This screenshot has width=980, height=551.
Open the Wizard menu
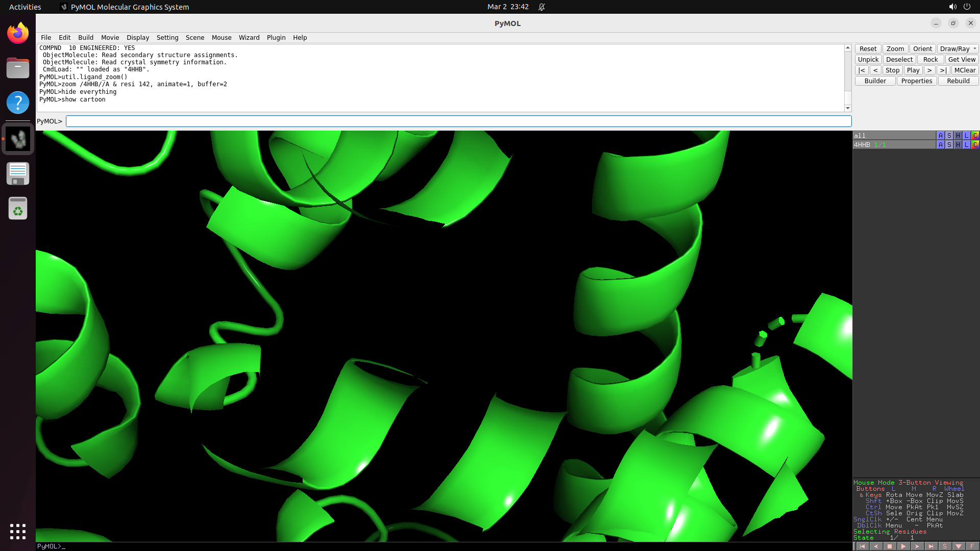tap(249, 37)
